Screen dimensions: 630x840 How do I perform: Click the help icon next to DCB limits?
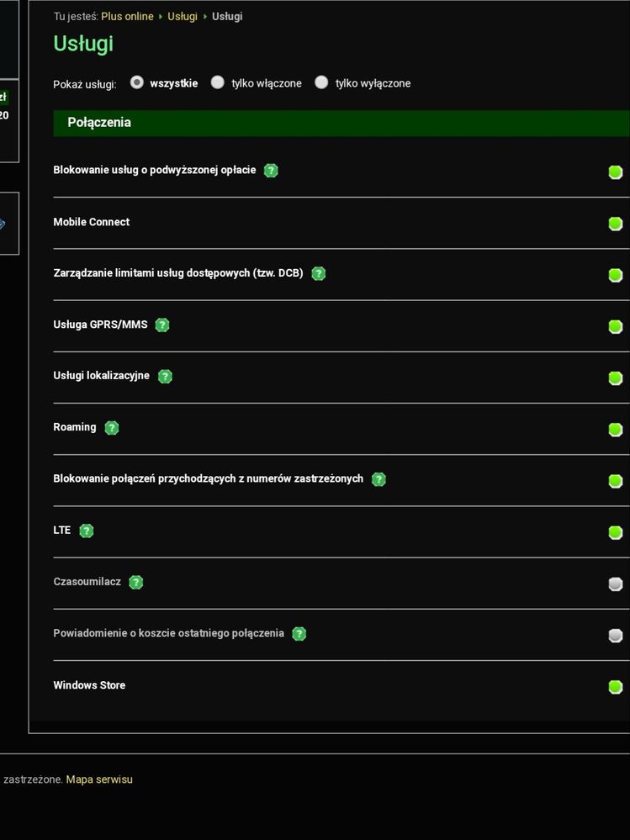tap(318, 273)
